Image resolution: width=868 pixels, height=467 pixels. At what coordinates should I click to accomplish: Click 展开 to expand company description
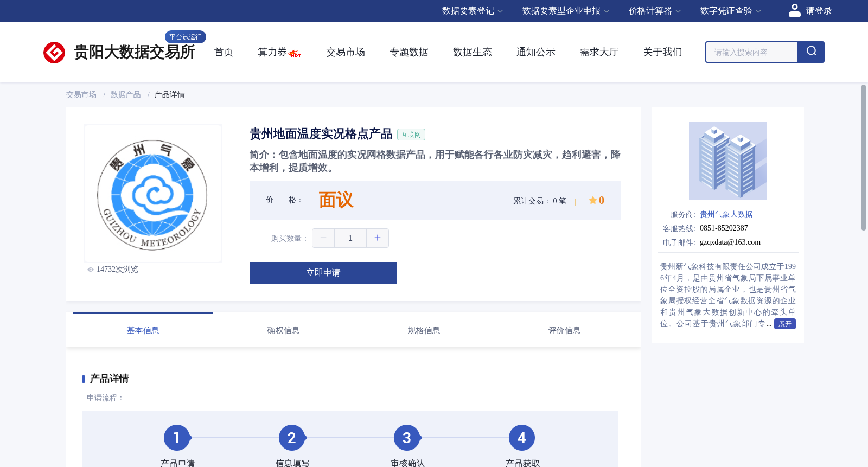coord(784,324)
